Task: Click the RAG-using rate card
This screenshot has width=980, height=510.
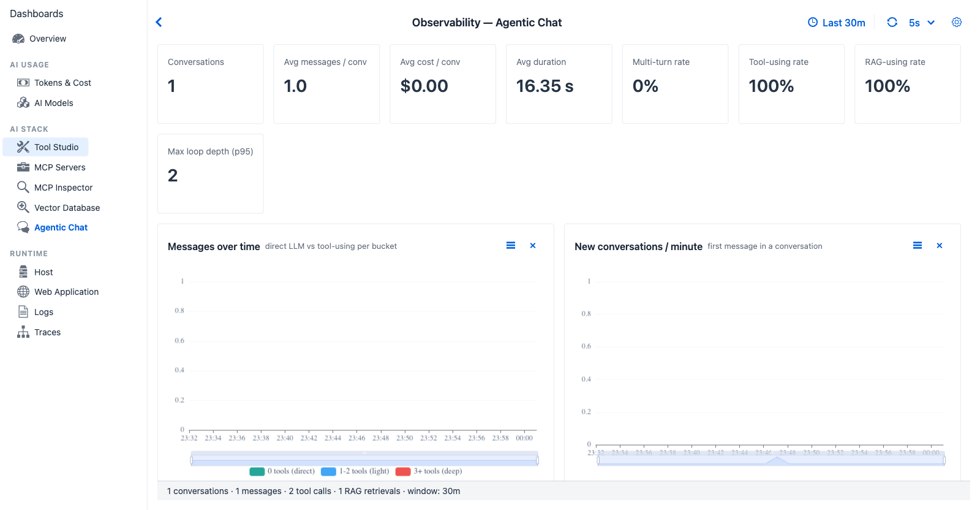Action: click(908, 84)
